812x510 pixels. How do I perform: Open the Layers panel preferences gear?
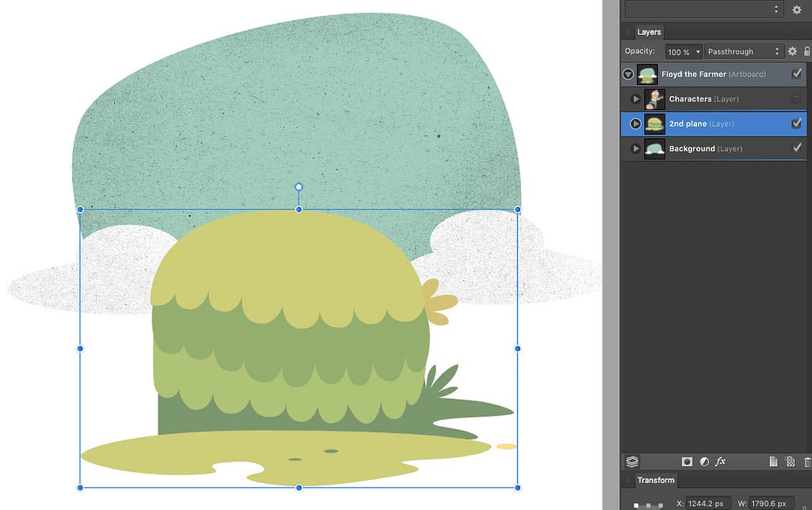[x=792, y=51]
